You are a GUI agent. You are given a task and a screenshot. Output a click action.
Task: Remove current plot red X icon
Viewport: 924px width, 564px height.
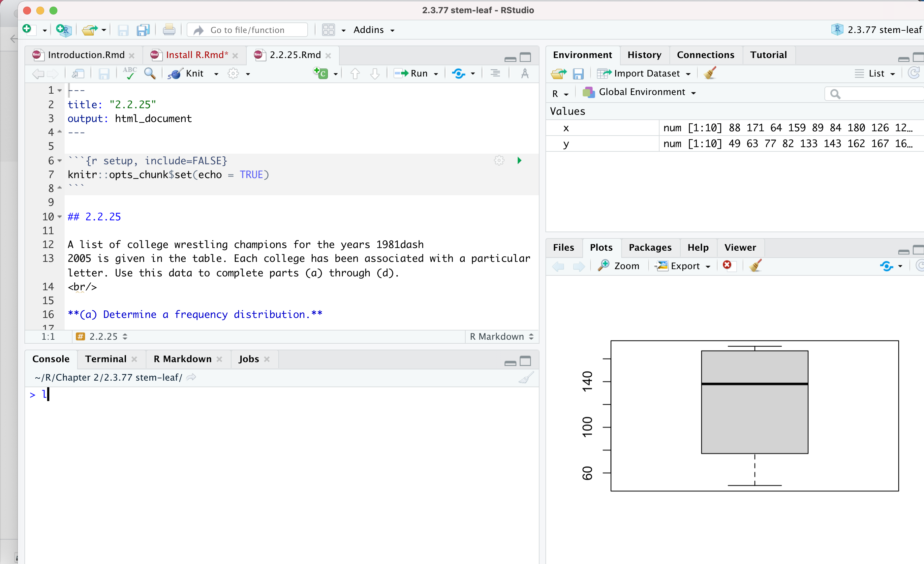(x=727, y=266)
